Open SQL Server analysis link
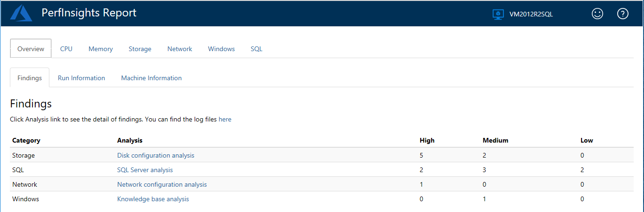This screenshot has width=644, height=212. click(x=145, y=170)
